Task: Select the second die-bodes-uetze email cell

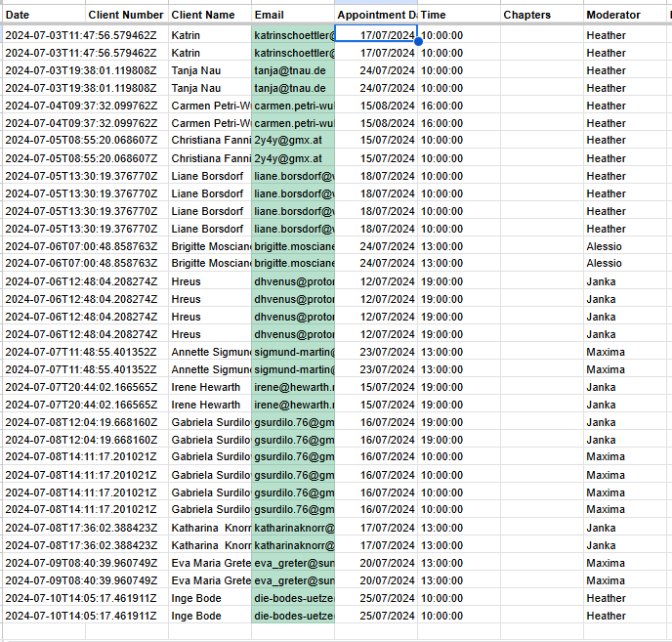Action: (293, 616)
